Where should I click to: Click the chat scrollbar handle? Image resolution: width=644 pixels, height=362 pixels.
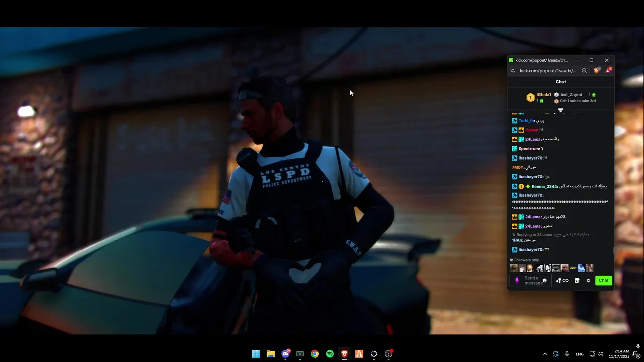coord(613,251)
